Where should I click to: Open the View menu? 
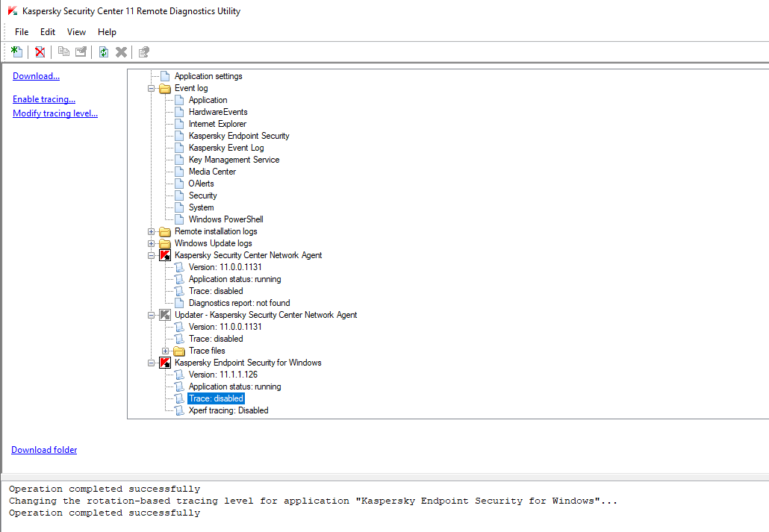(x=76, y=32)
